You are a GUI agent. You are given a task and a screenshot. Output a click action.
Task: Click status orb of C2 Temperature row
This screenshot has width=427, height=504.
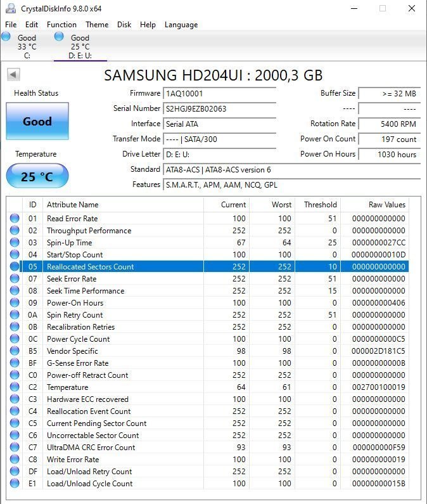(x=15, y=387)
